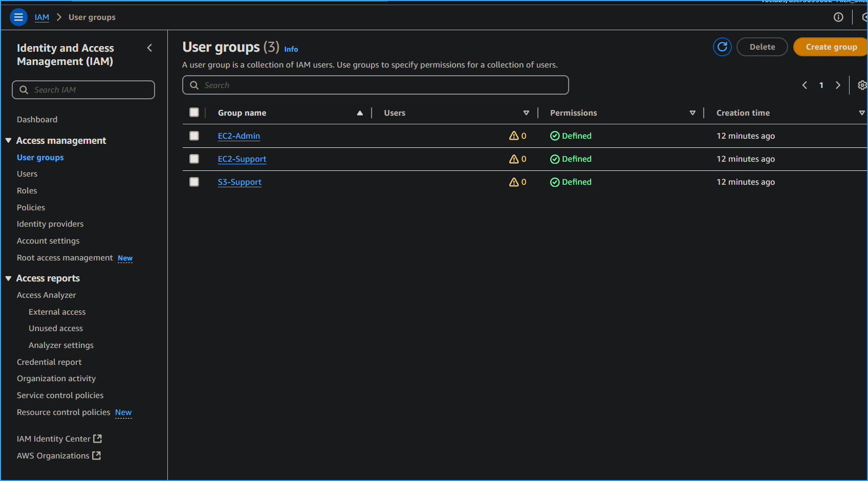This screenshot has width=868, height=481.
Task: Select all groups with the header checkbox
Action: coord(194,112)
